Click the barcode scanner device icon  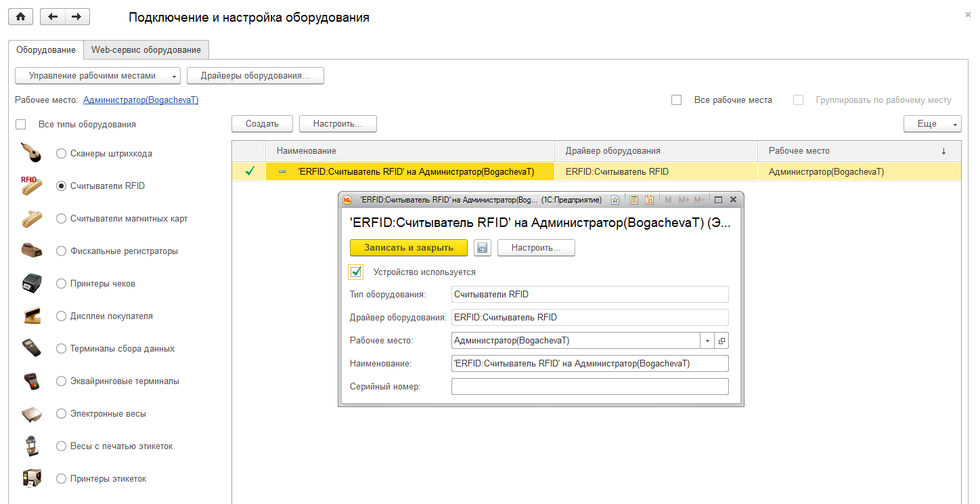point(30,154)
